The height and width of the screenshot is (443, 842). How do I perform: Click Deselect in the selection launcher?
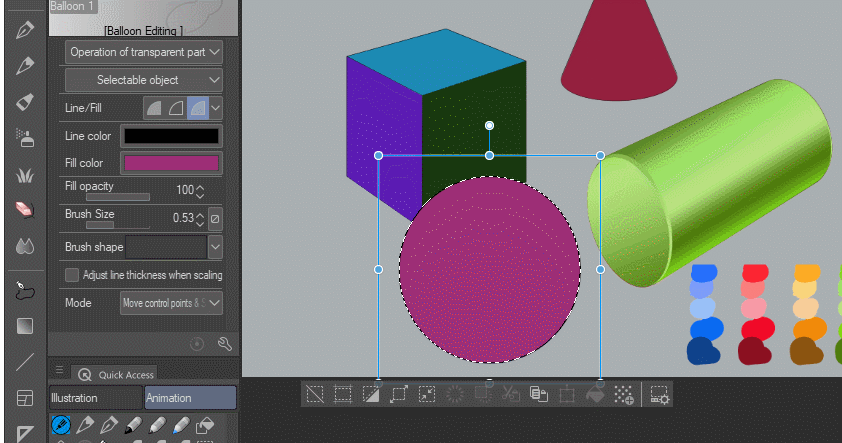tap(315, 395)
